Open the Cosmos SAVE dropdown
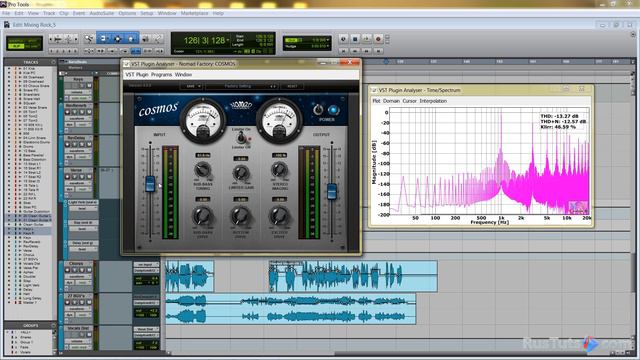The image size is (640, 360). [x=191, y=87]
